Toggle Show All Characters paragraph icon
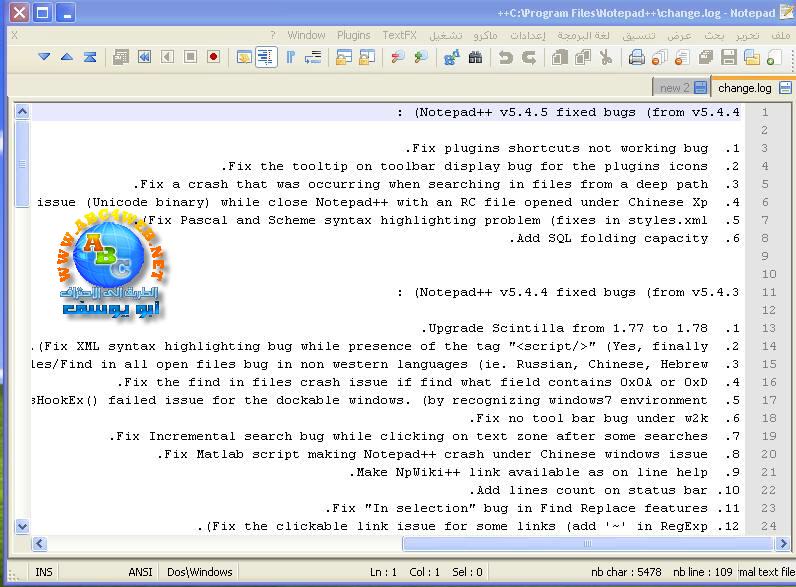This screenshot has width=796, height=587. (x=290, y=57)
